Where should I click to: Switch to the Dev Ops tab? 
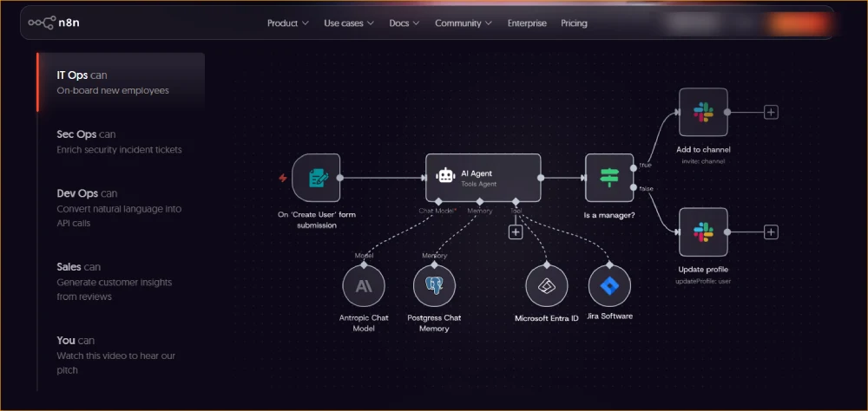[121, 208]
